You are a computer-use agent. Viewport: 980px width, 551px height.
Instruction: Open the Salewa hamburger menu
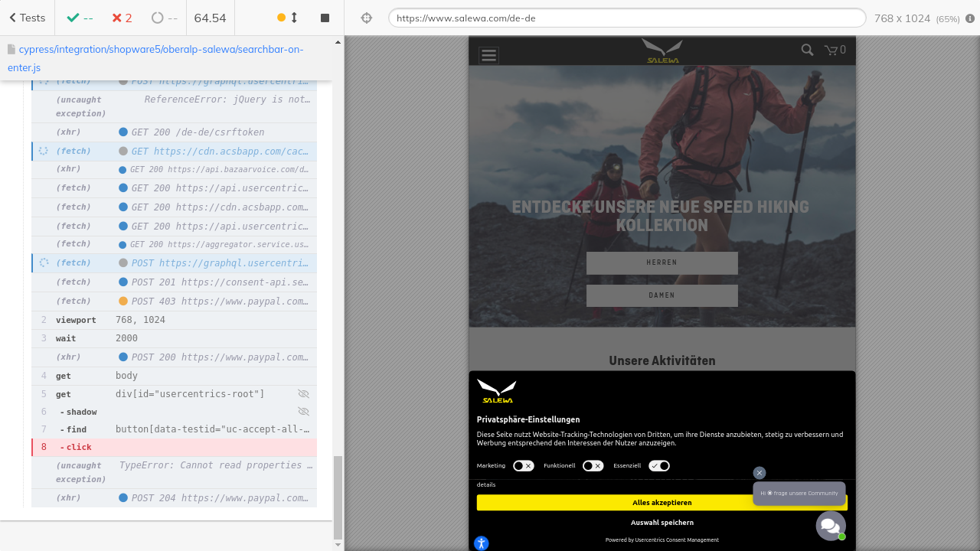488,55
